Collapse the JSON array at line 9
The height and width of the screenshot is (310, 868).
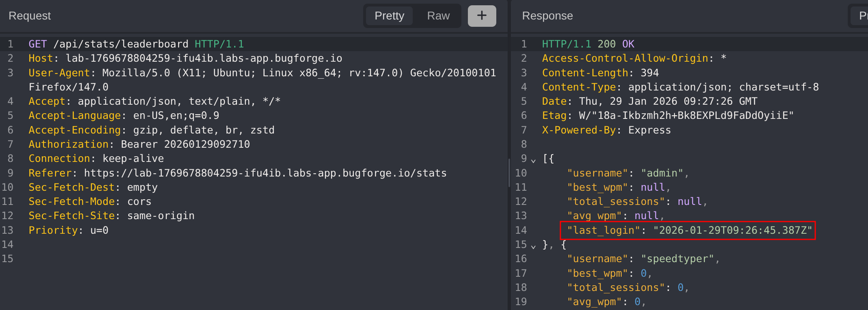point(533,159)
